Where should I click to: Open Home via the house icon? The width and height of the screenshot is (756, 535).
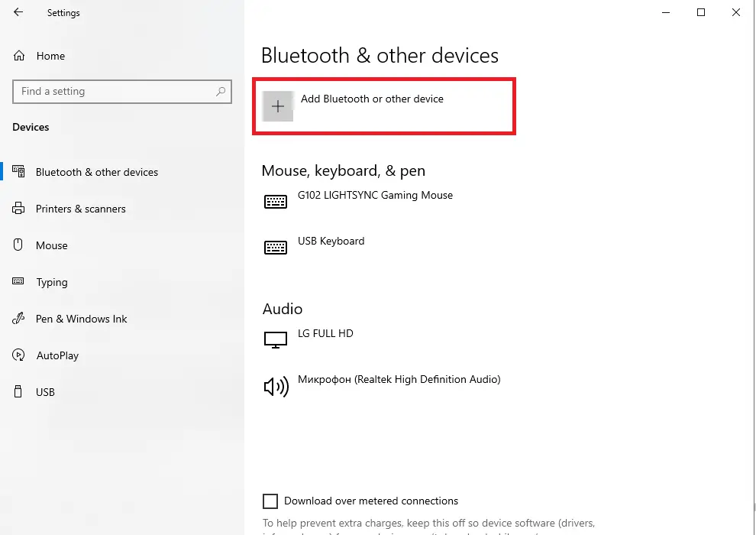click(x=19, y=56)
